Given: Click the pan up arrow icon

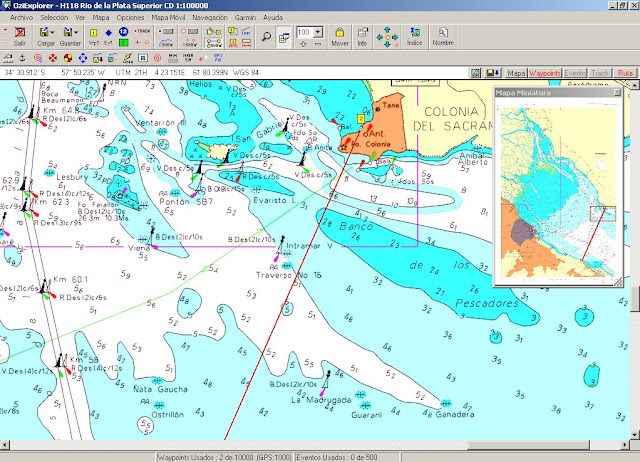Looking at the screenshot, I should coord(387,30).
